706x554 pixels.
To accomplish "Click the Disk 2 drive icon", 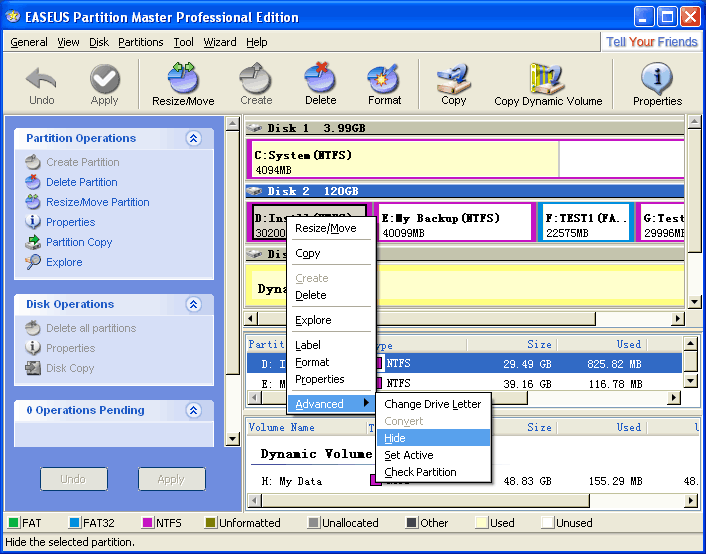I will coord(254,191).
